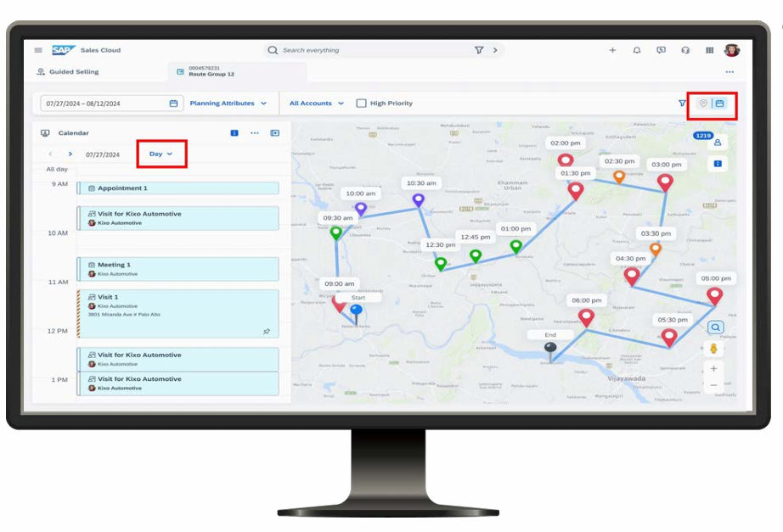The width and height of the screenshot is (783, 532).
Task: Click the SAP logo
Action: coord(64,50)
